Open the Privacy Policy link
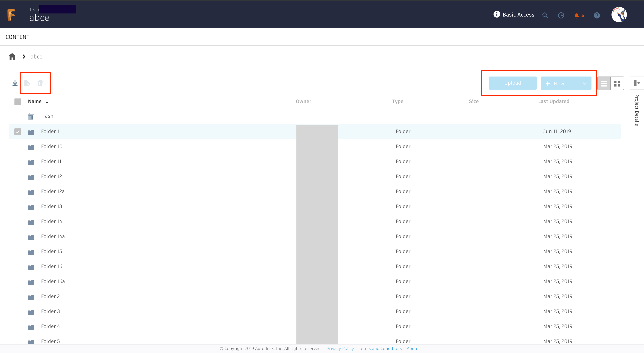 [340, 348]
